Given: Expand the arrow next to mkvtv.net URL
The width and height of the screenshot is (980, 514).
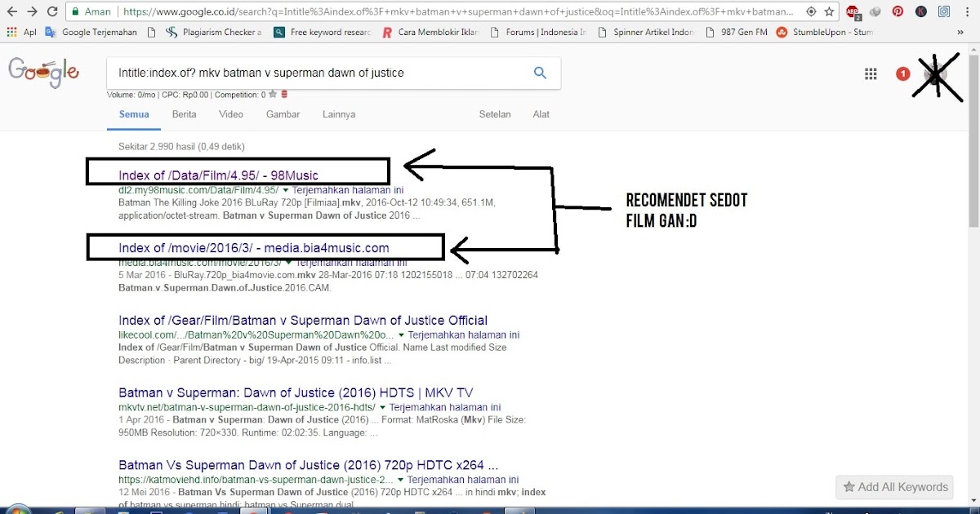Looking at the screenshot, I should [383, 406].
